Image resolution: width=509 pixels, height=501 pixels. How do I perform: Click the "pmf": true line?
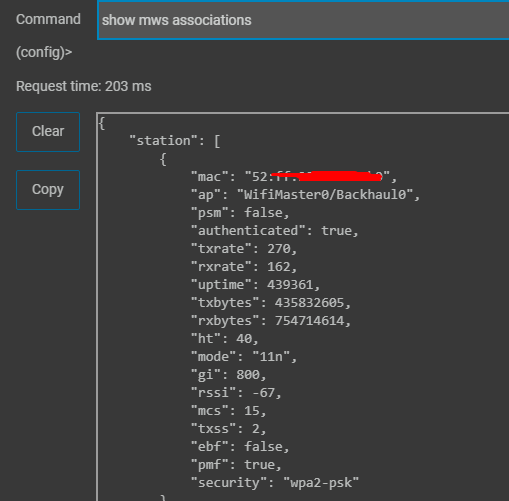pos(236,465)
